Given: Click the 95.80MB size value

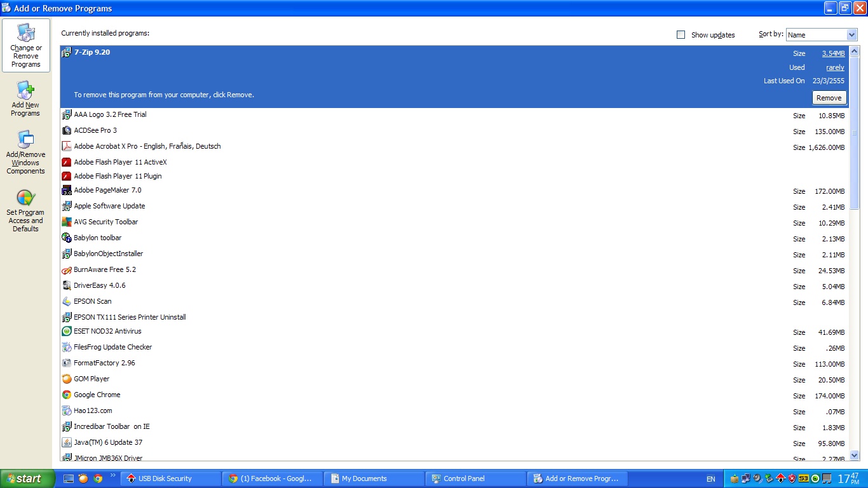Looking at the screenshot, I should point(832,444).
